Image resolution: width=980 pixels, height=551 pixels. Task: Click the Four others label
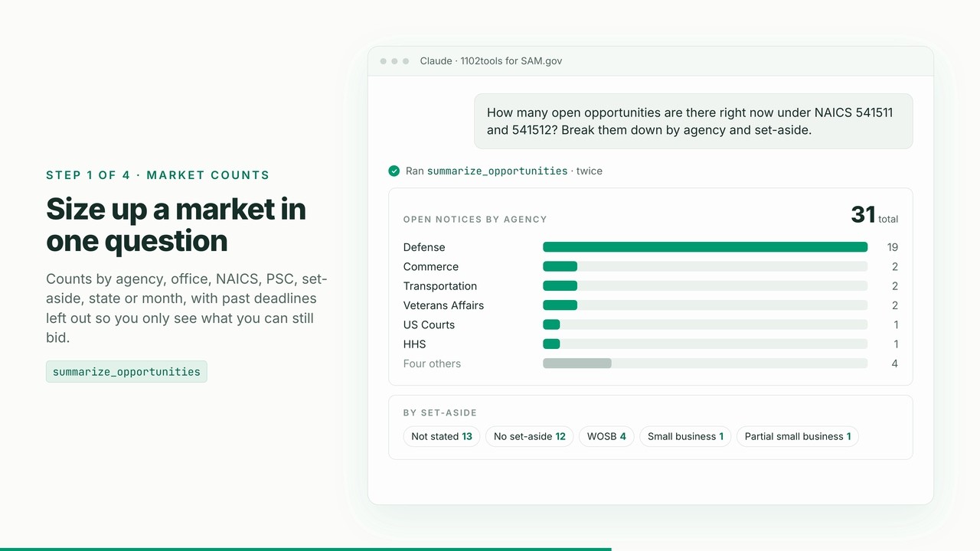(x=432, y=364)
